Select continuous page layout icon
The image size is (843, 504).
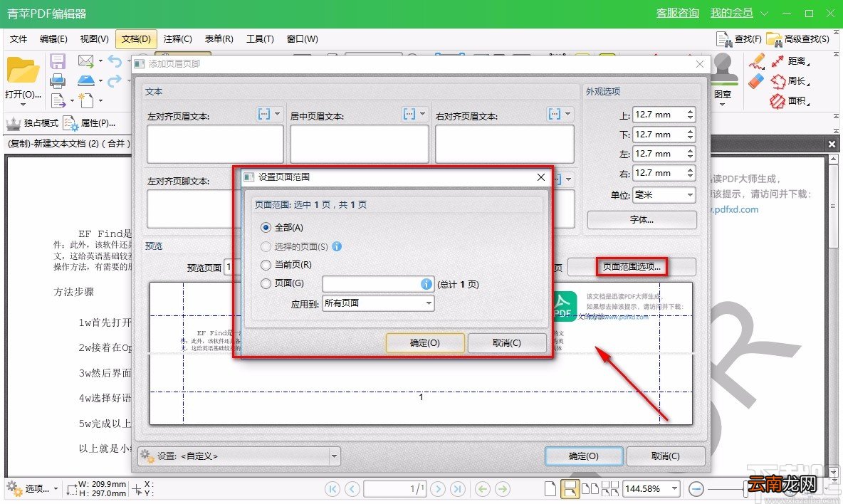pos(570,489)
